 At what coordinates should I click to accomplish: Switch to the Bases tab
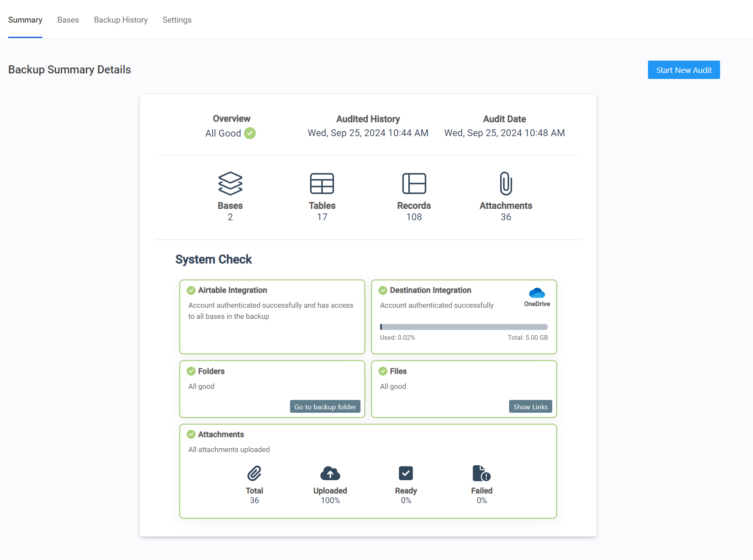(x=68, y=20)
